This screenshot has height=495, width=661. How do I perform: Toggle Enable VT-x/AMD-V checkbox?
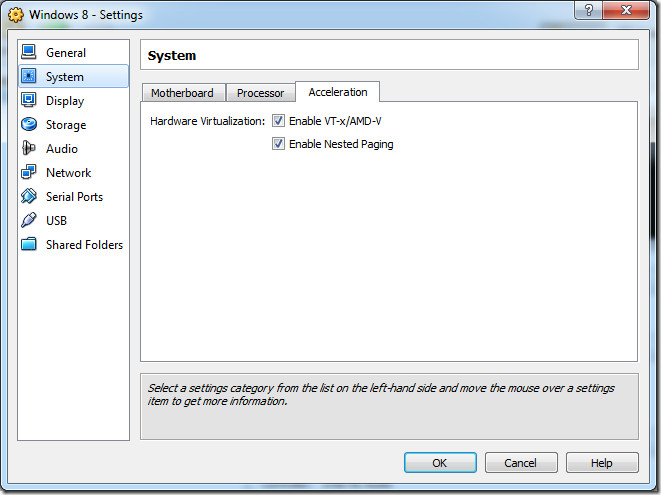[278, 121]
